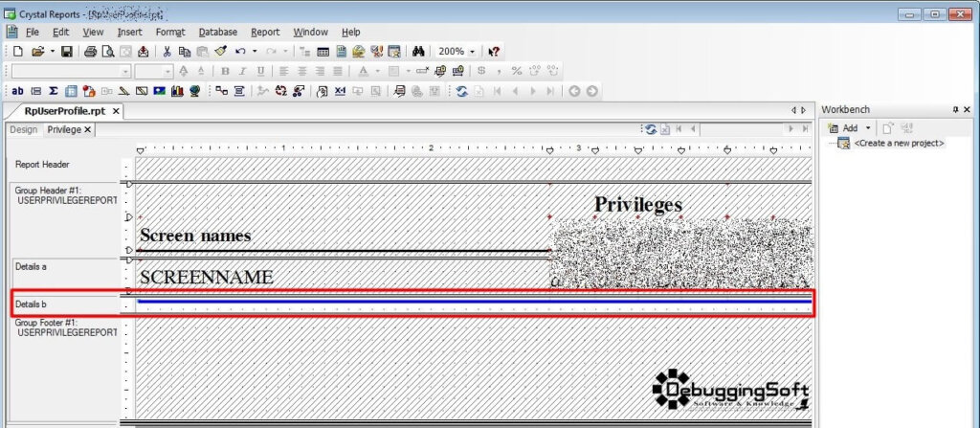Click the Details b section label
Image resolution: width=980 pixels, height=428 pixels.
(x=31, y=304)
